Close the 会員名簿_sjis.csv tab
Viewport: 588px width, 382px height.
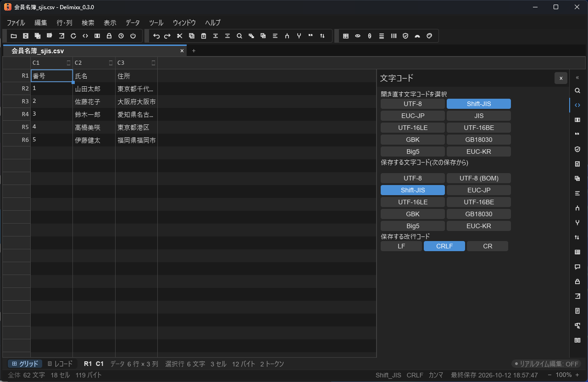[x=182, y=51]
